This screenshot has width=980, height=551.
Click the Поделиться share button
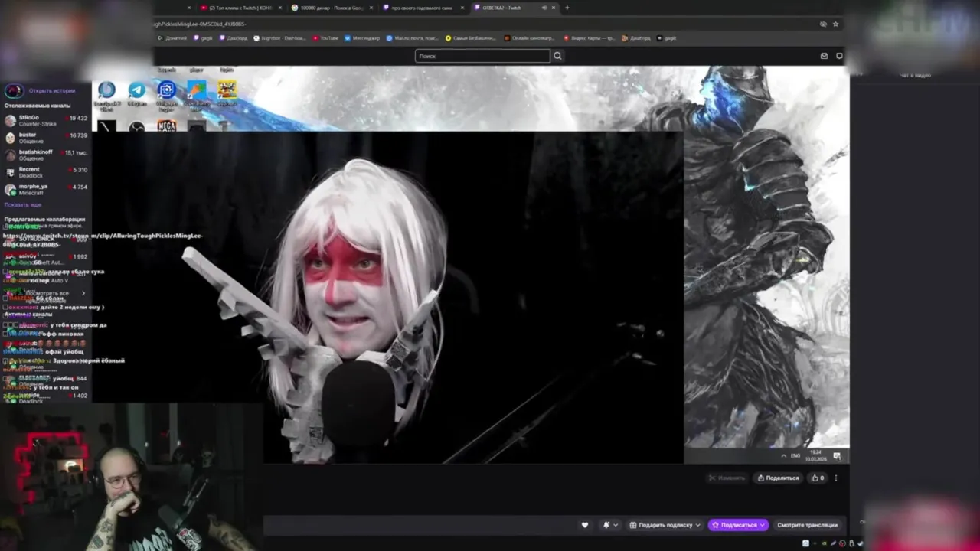pyautogui.click(x=778, y=478)
